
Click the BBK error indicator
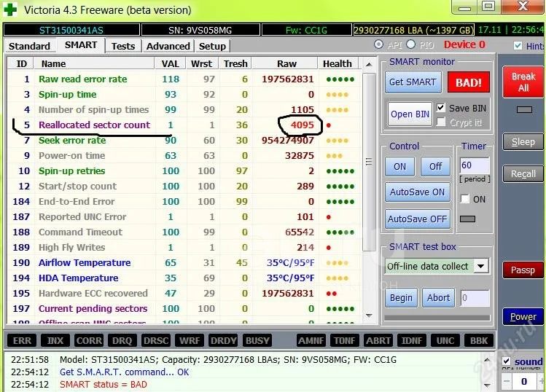click(x=479, y=340)
